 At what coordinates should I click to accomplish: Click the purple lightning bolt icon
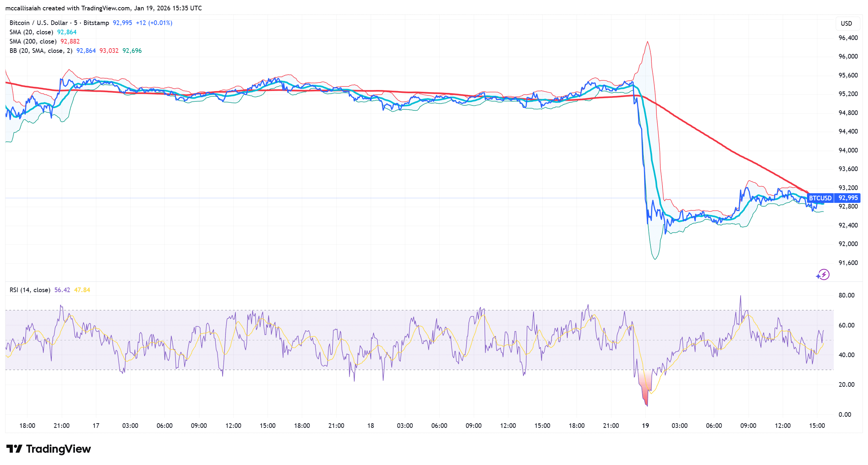tap(823, 275)
